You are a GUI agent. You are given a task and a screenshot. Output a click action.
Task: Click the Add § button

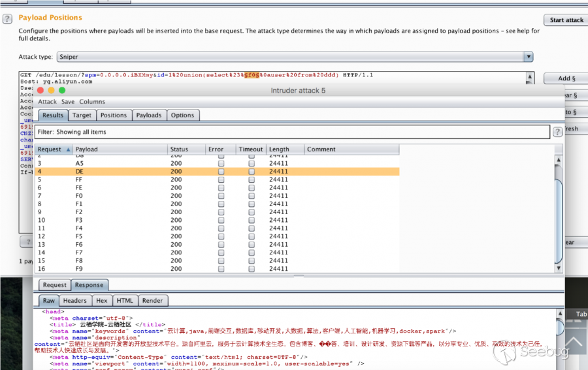pyautogui.click(x=566, y=78)
